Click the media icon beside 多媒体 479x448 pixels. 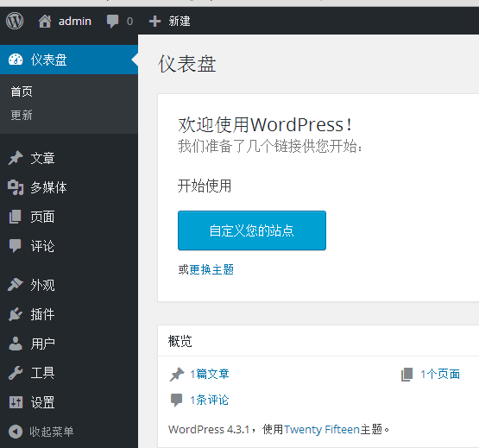click(16, 187)
